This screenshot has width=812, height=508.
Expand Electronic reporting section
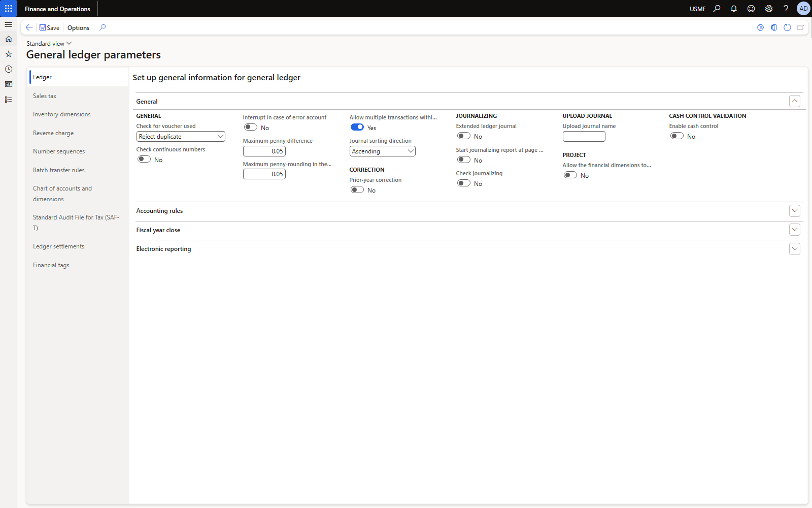[795, 249]
